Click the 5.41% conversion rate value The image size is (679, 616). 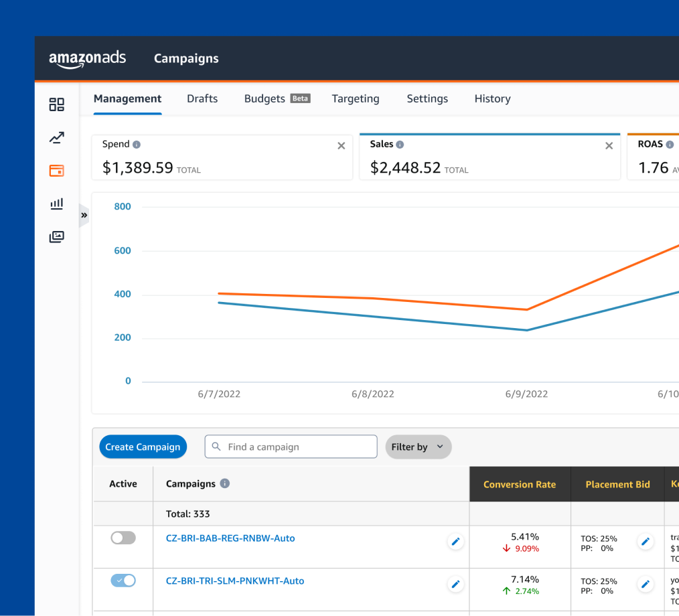click(x=525, y=537)
